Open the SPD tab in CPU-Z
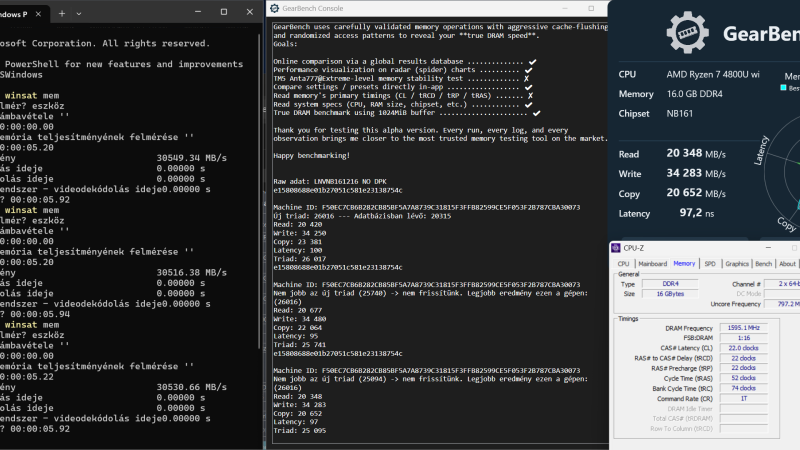This screenshot has height=450, width=800. pyautogui.click(x=710, y=264)
